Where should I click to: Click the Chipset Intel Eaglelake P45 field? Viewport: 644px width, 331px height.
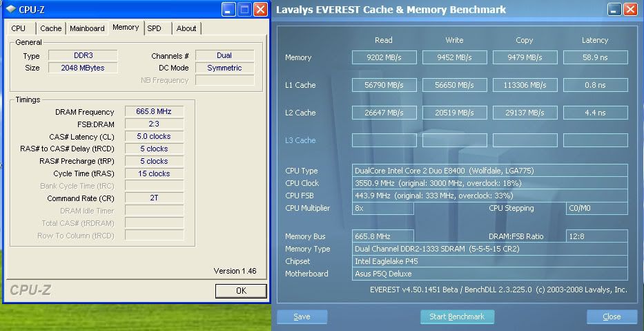click(x=490, y=261)
